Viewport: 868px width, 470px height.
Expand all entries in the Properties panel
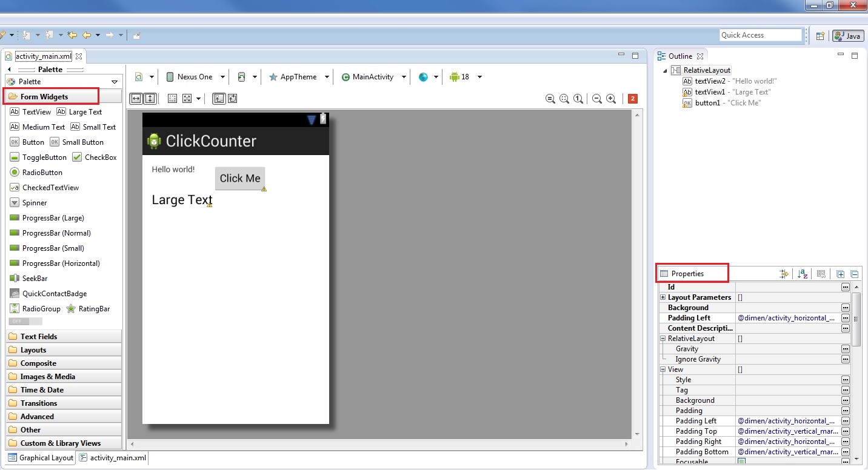[x=840, y=274]
